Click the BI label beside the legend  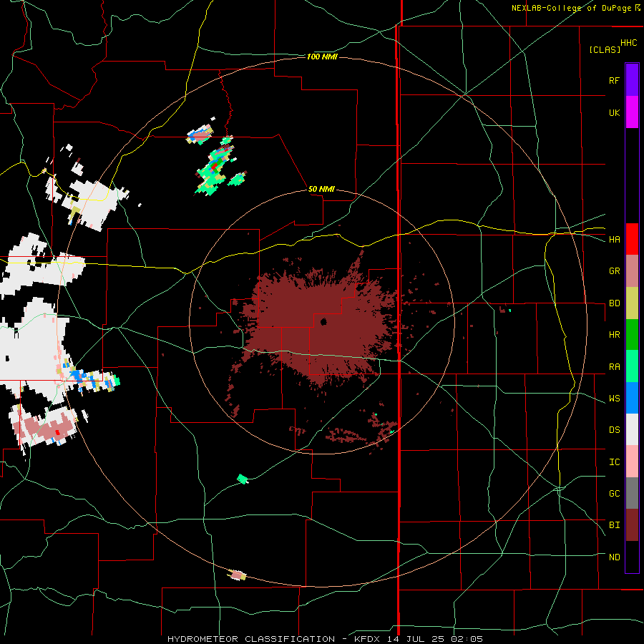pyautogui.click(x=614, y=525)
